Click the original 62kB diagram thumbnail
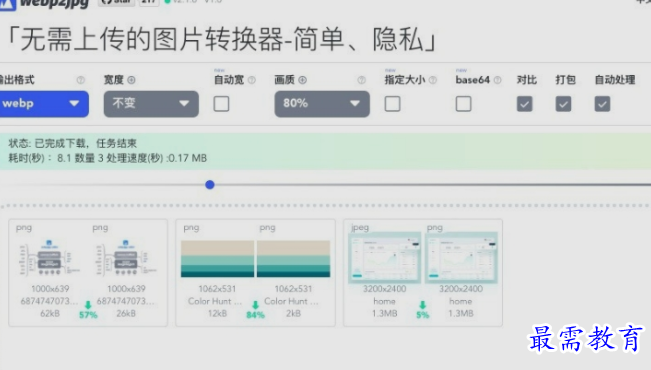The image size is (651, 370). click(x=49, y=257)
